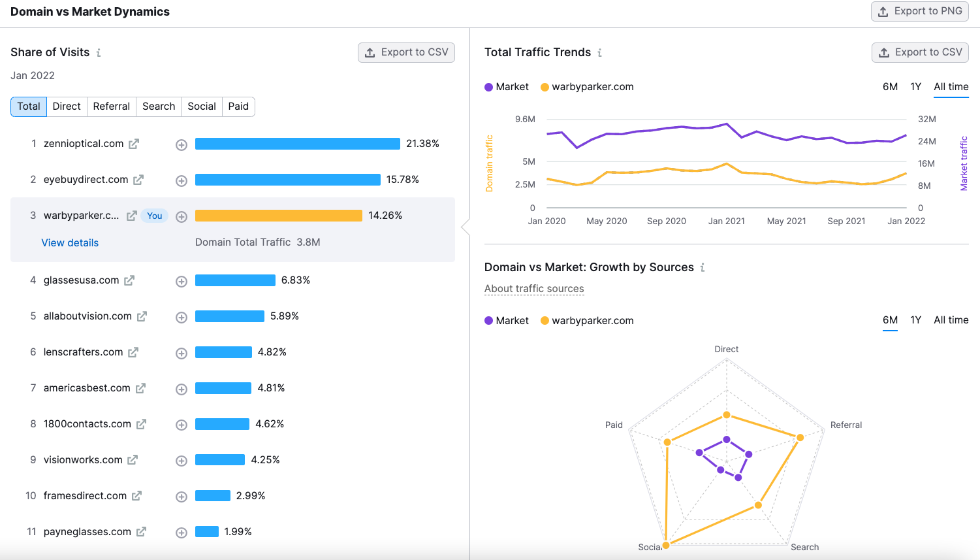The image size is (980, 560).
Task: Open eyebuydirect.com external link icon
Action: (138, 180)
